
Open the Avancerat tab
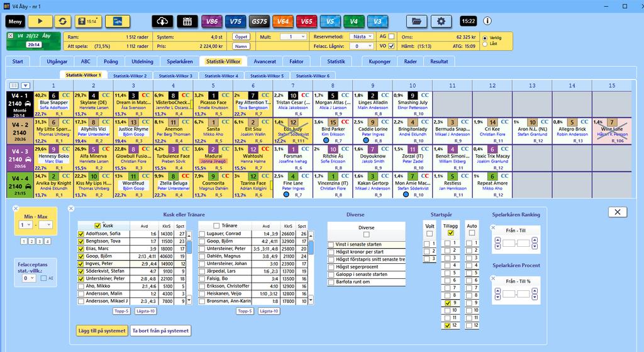tap(265, 61)
